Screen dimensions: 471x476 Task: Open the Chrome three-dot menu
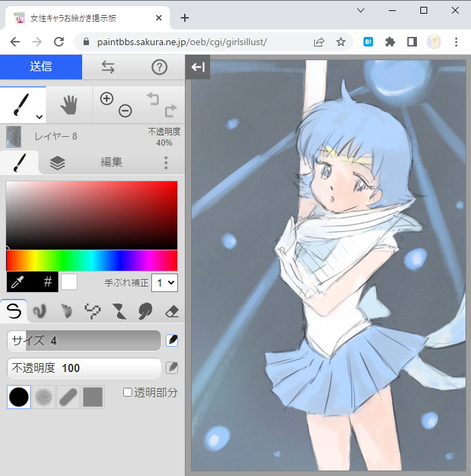coord(456,42)
